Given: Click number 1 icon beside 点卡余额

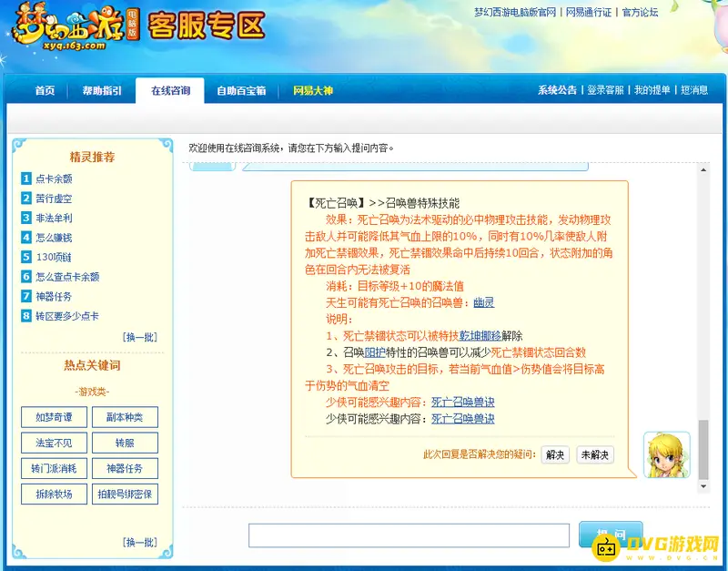Looking at the screenshot, I should [26, 178].
